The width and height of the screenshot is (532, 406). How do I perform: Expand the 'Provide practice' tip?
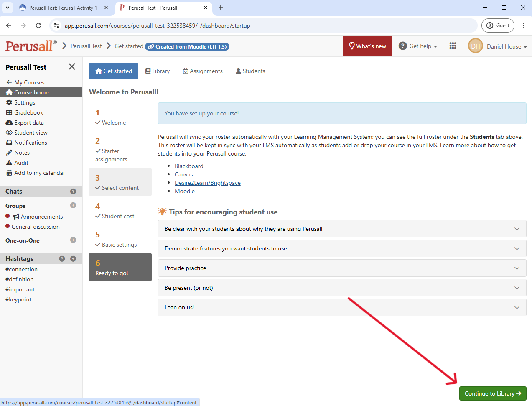pos(342,268)
